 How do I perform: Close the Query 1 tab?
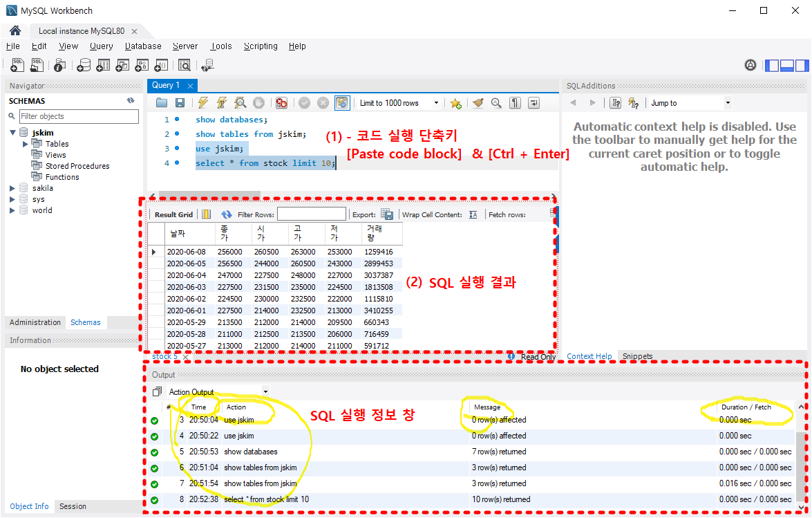click(x=191, y=86)
